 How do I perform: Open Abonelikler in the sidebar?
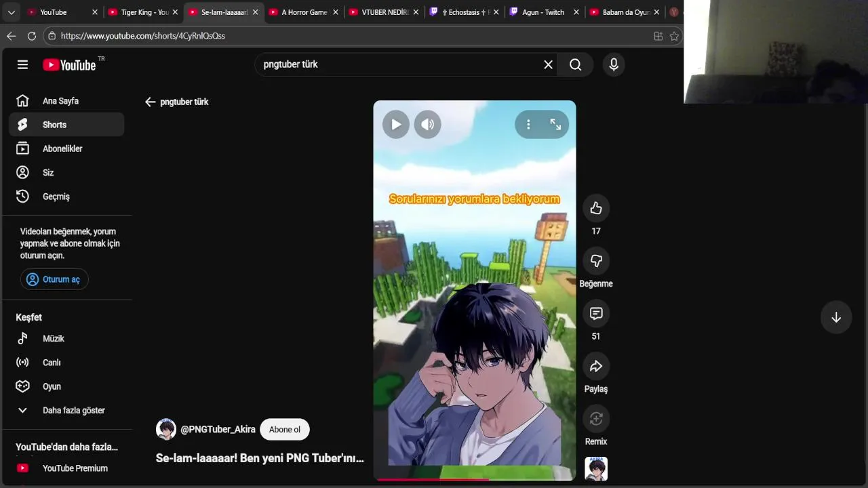66,148
